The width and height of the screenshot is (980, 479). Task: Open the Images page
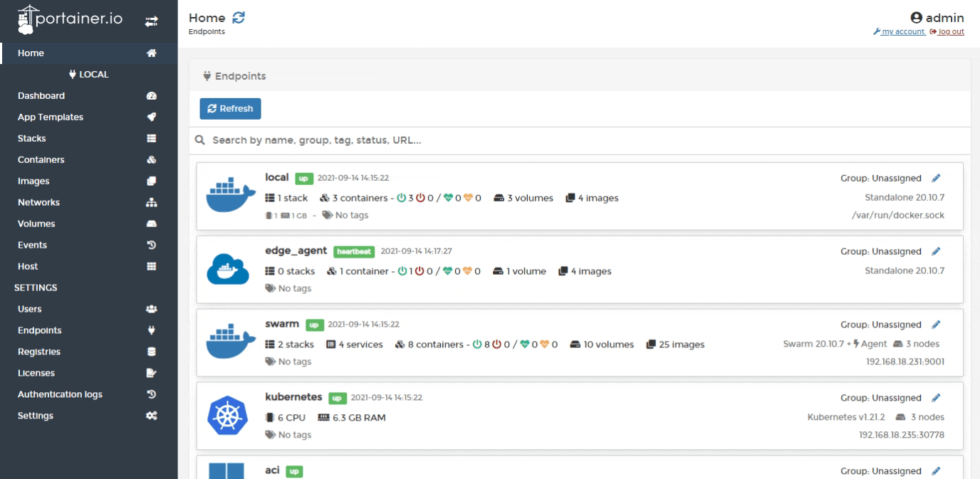click(33, 181)
